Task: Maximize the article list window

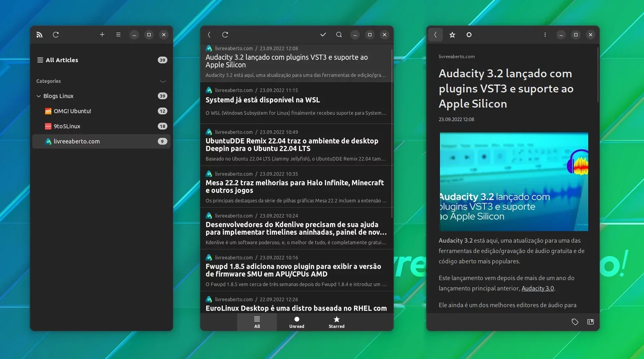Action: [x=370, y=35]
